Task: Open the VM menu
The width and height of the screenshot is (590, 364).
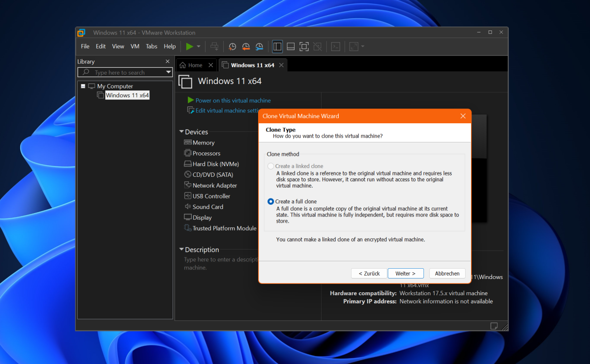Action: [135, 46]
